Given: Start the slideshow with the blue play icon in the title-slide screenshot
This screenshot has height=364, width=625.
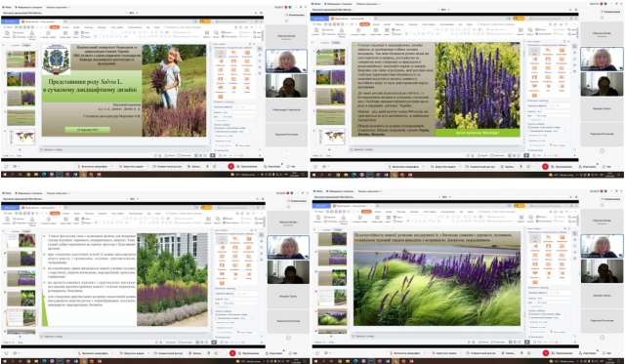Looking at the screenshot, I should [x=213, y=155].
